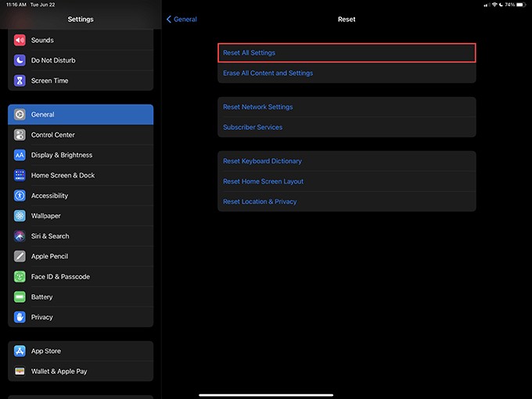The height and width of the screenshot is (399, 532).
Task: Tap the Sounds speaker icon
Action: click(20, 40)
